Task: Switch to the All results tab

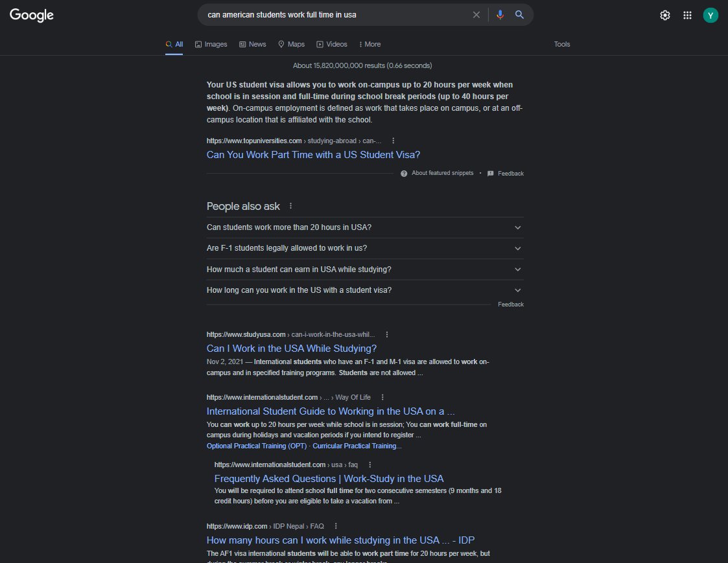Action: [x=174, y=44]
